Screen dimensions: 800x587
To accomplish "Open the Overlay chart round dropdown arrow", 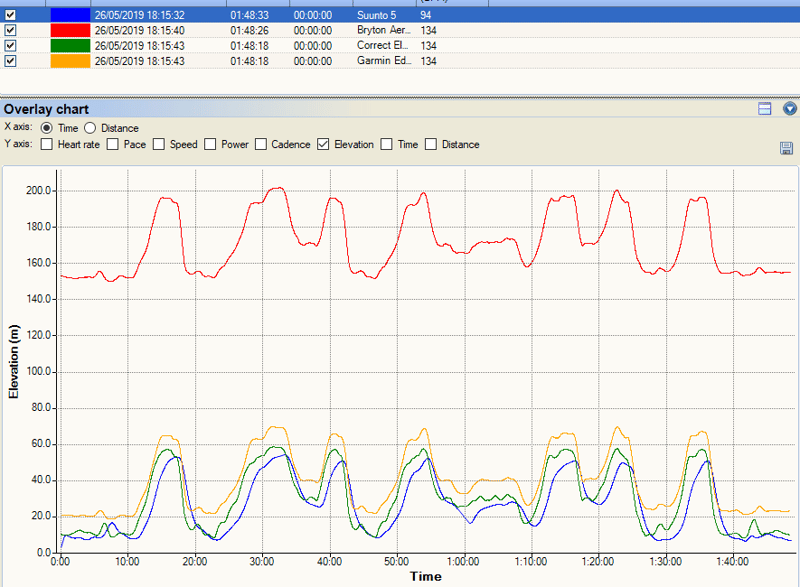I will 789,109.
